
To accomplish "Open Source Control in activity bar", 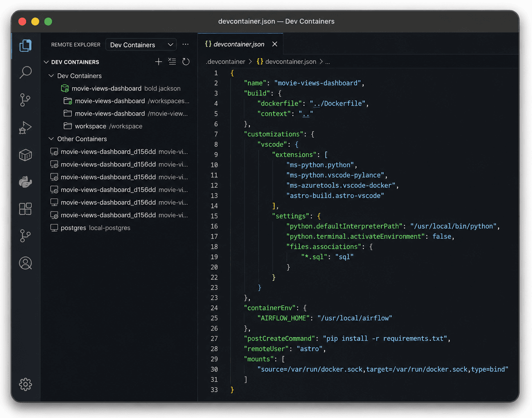I will (26, 100).
